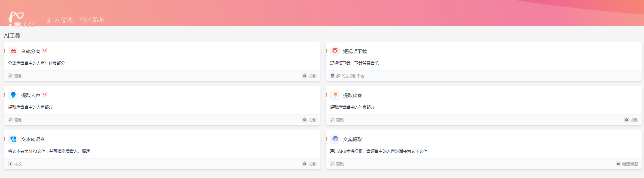644x178 pixels.
Task: Click the 提取人声 description text
Action: 30,107
